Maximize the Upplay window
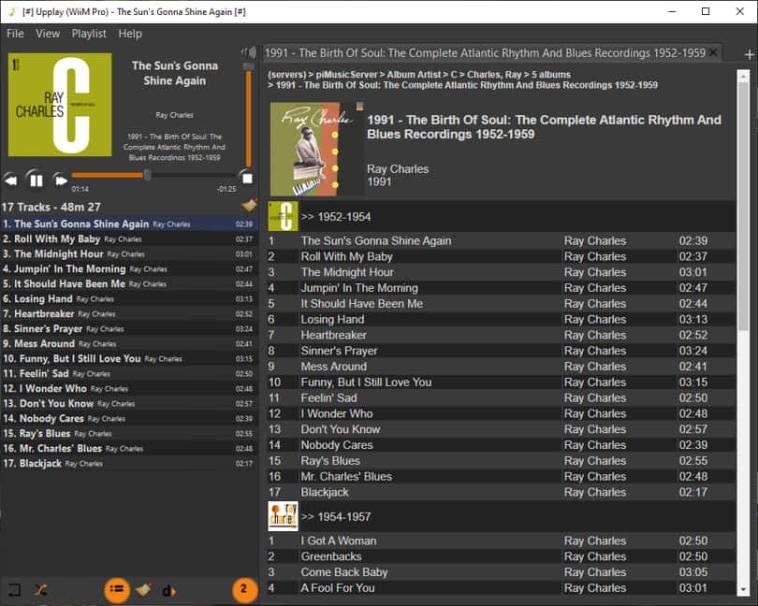 (706, 11)
